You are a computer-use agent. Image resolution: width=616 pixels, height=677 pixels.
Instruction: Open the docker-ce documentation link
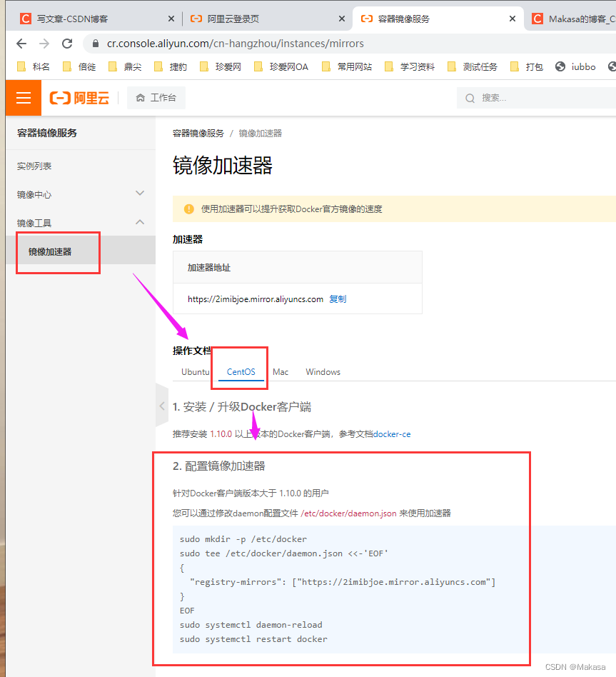tap(392, 434)
